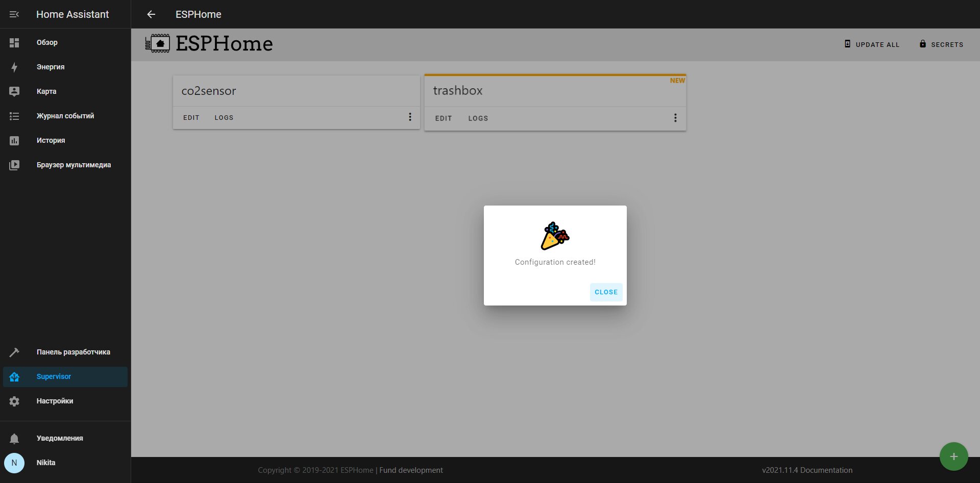Open the Обзор dashboard icon
This screenshot has width=980, height=483.
[x=14, y=43]
